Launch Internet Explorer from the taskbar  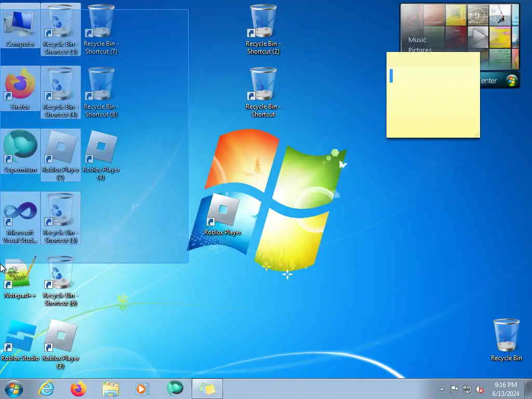pyautogui.click(x=46, y=389)
